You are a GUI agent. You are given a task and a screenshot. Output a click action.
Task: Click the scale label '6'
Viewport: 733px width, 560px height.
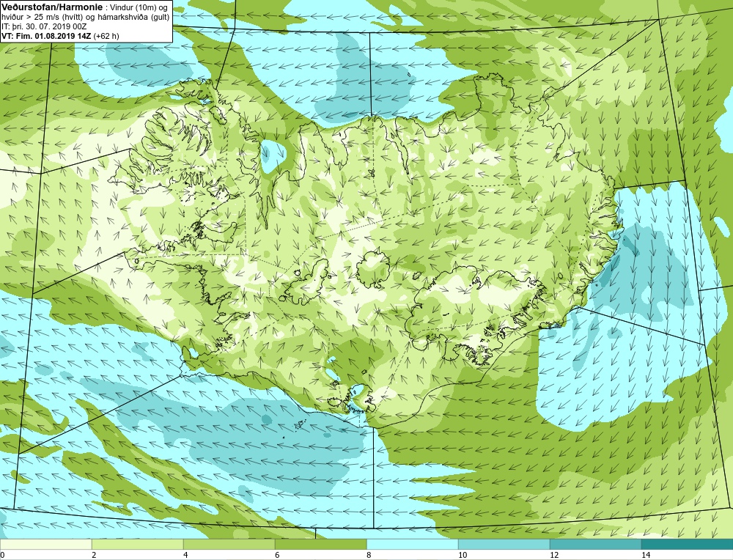(277, 555)
